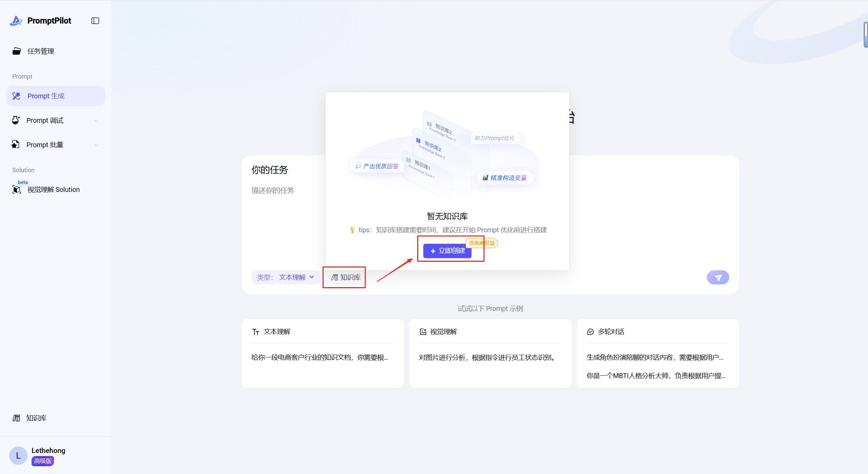Click the PromptPilot logo icon
Viewport: 868px width, 474px height.
click(16, 21)
